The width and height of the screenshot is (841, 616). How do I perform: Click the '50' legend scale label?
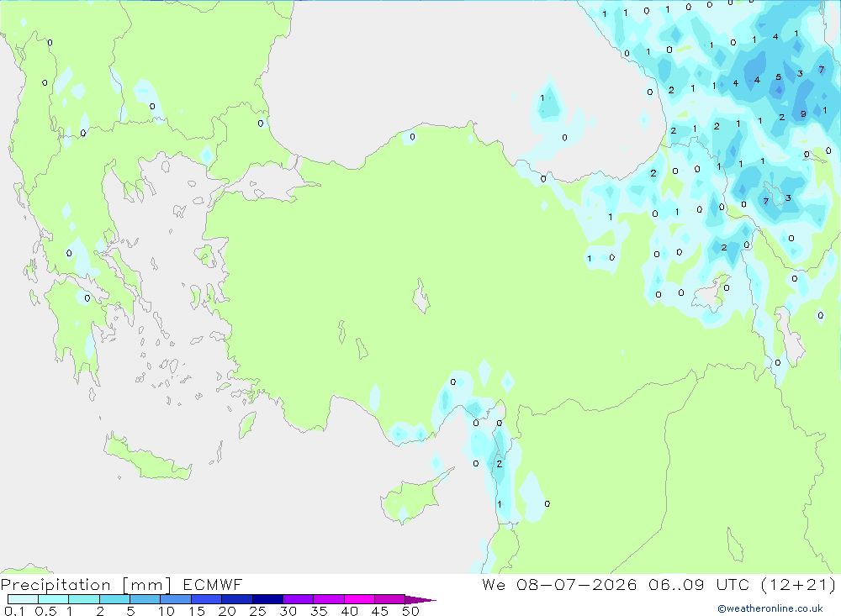pyautogui.click(x=410, y=611)
